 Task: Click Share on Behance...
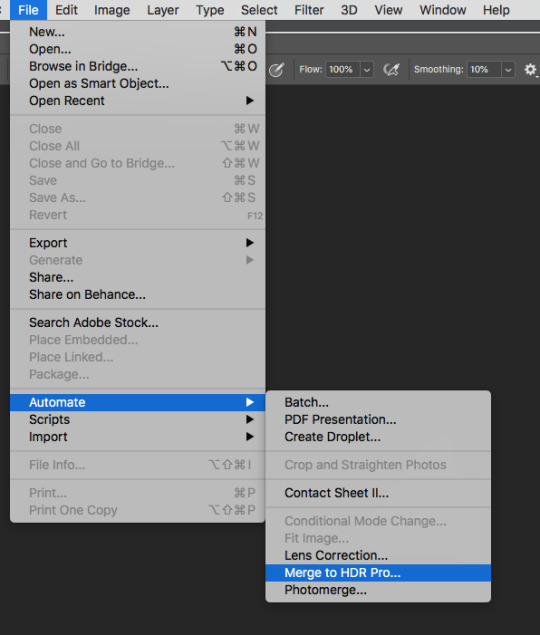click(x=138, y=294)
